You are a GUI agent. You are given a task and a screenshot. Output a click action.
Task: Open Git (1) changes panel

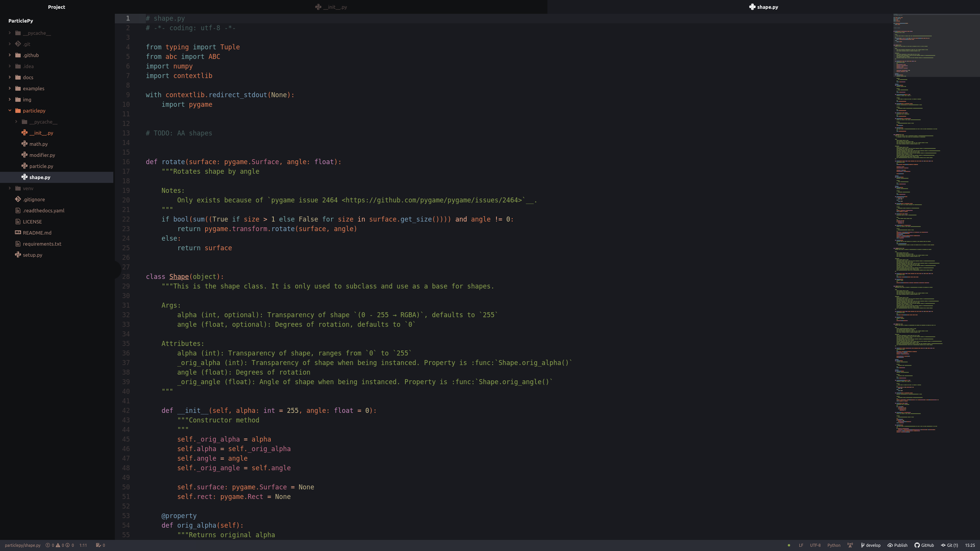[x=949, y=545]
